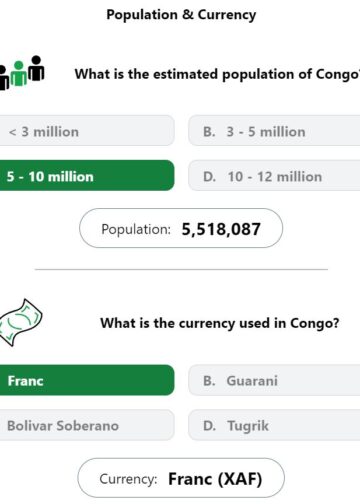Click the 'Population & Currency' heading
360x504 pixels.
[181, 15]
